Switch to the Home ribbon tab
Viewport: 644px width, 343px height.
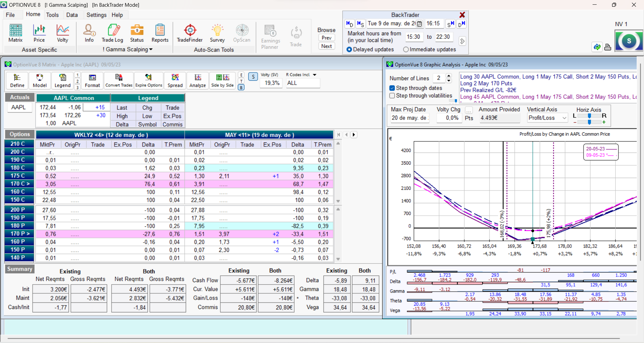point(33,14)
